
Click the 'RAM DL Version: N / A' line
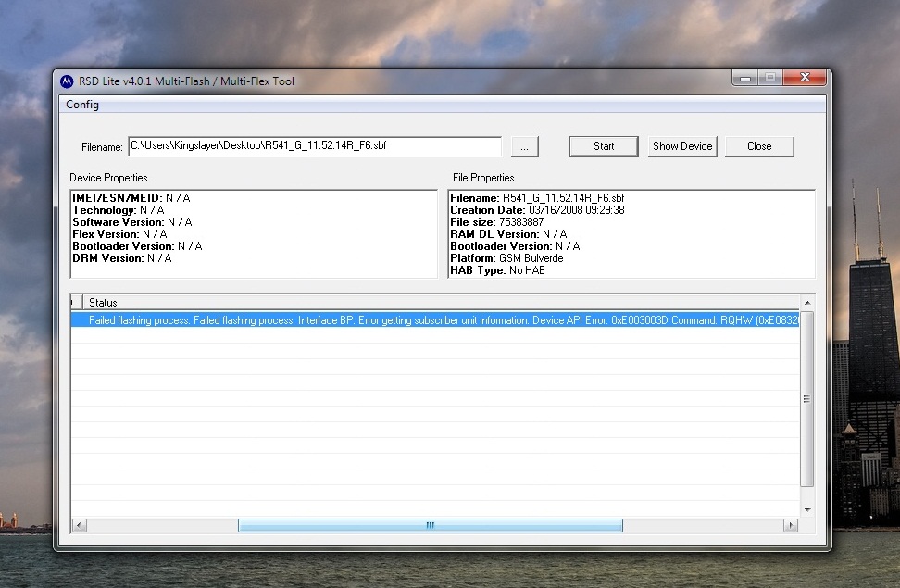(x=508, y=234)
